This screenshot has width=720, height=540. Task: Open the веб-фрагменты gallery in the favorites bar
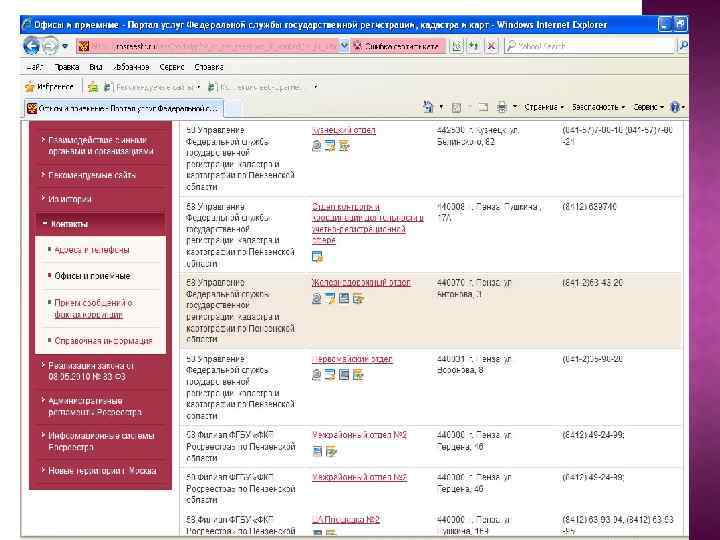pyautogui.click(x=255, y=87)
